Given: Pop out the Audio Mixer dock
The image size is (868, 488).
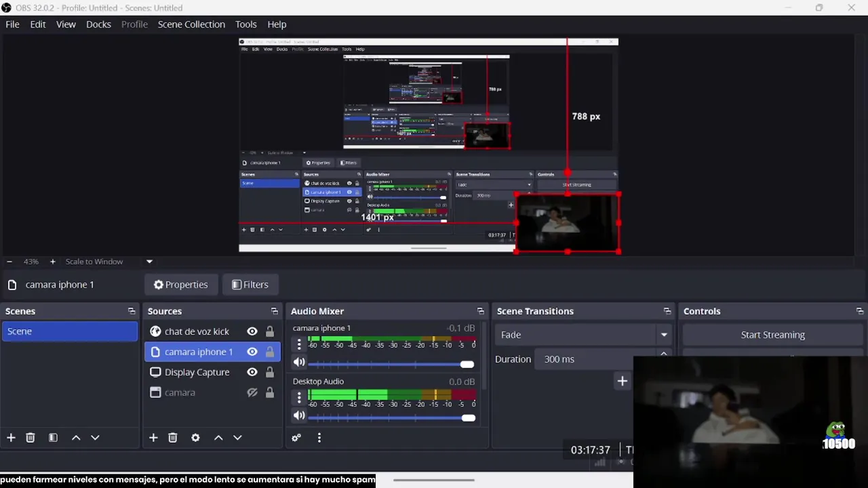Looking at the screenshot, I should point(481,311).
